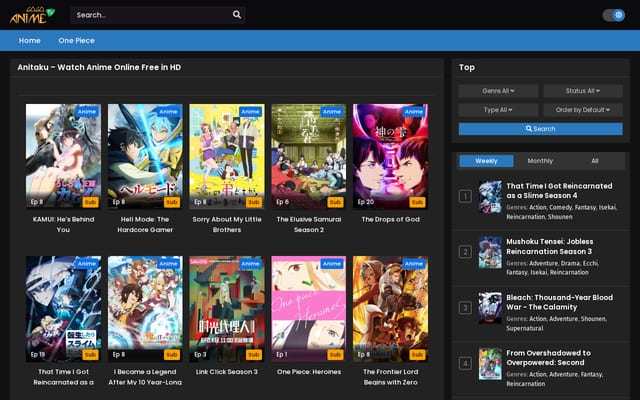
Task: Click rank number 1 badge
Action: (x=465, y=196)
